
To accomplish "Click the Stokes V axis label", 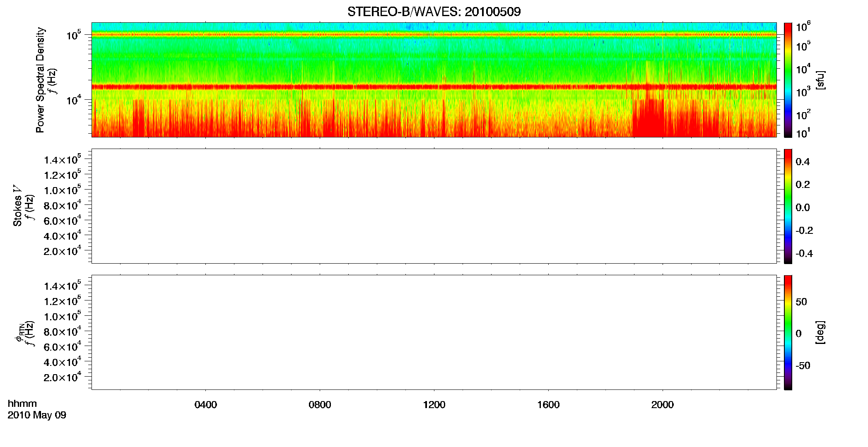I will 17,206.
